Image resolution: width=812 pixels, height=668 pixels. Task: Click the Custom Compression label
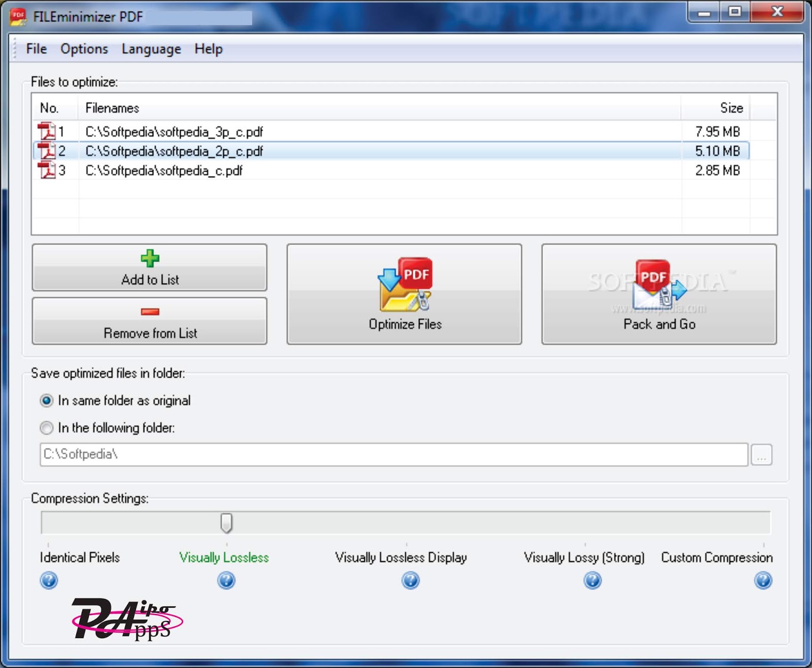pyautogui.click(x=717, y=558)
